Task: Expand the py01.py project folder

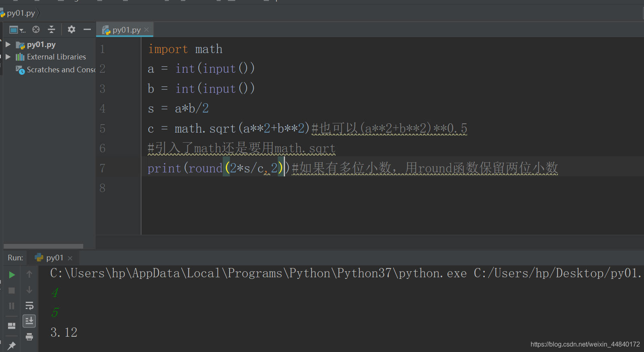Action: pos(8,44)
